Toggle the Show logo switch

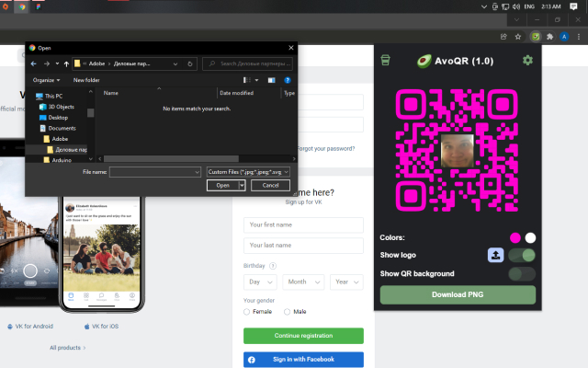pyautogui.click(x=522, y=255)
